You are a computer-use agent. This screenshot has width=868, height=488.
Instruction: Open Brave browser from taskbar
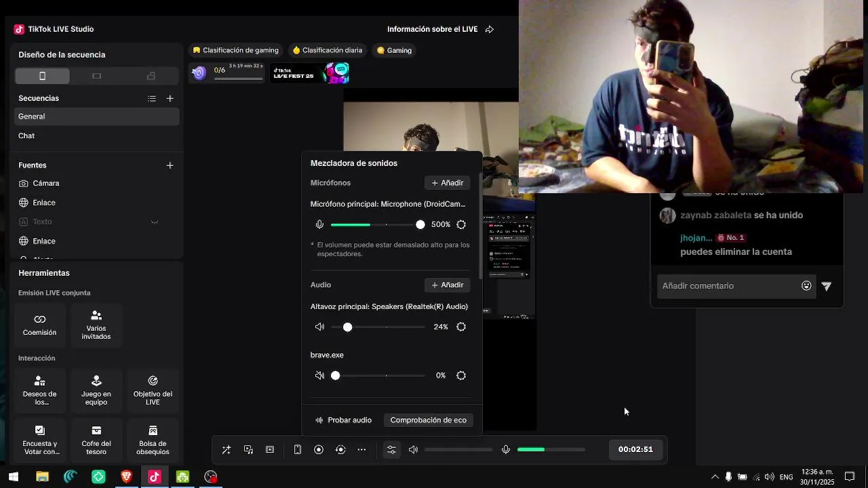click(x=126, y=477)
